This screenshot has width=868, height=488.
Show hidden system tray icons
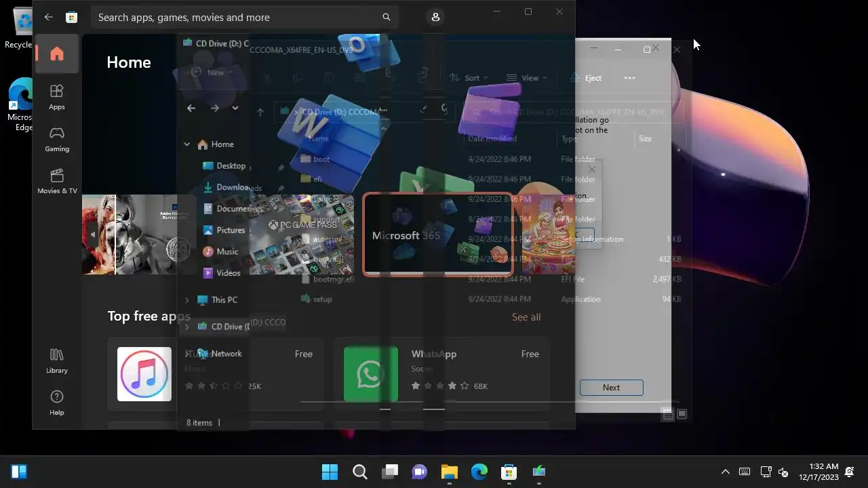(x=725, y=472)
